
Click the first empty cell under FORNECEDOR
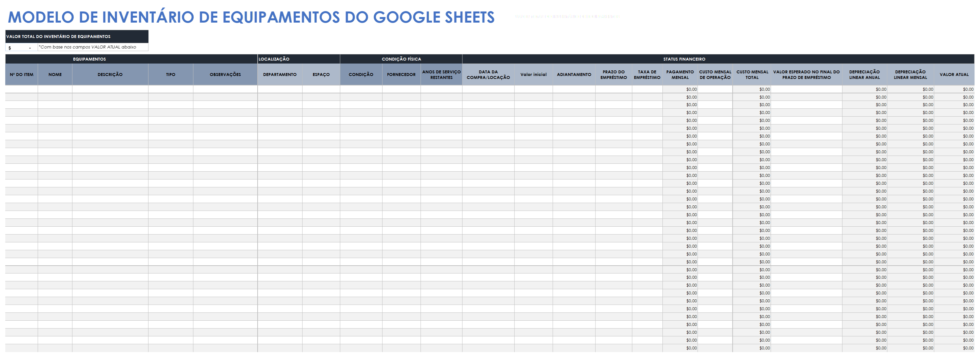402,89
